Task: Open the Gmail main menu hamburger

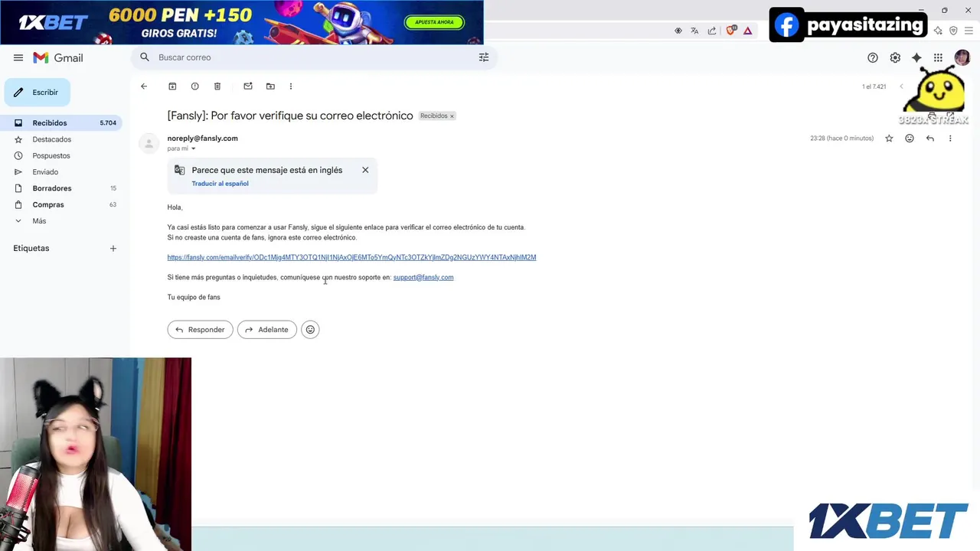Action: pos(18,57)
